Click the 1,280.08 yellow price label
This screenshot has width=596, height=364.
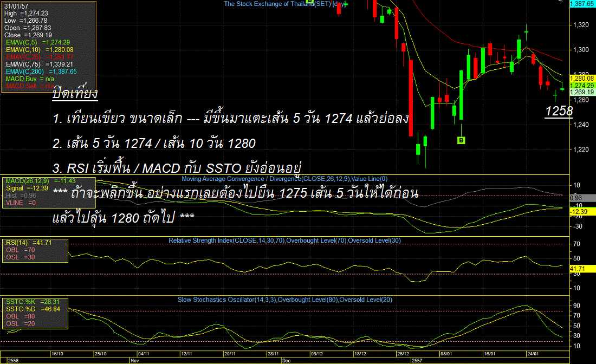582,79
